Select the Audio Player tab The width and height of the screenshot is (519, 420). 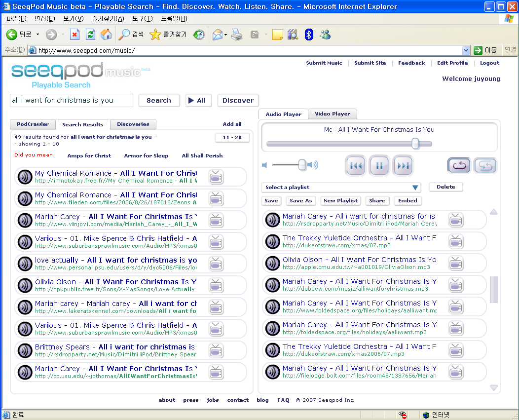point(283,114)
